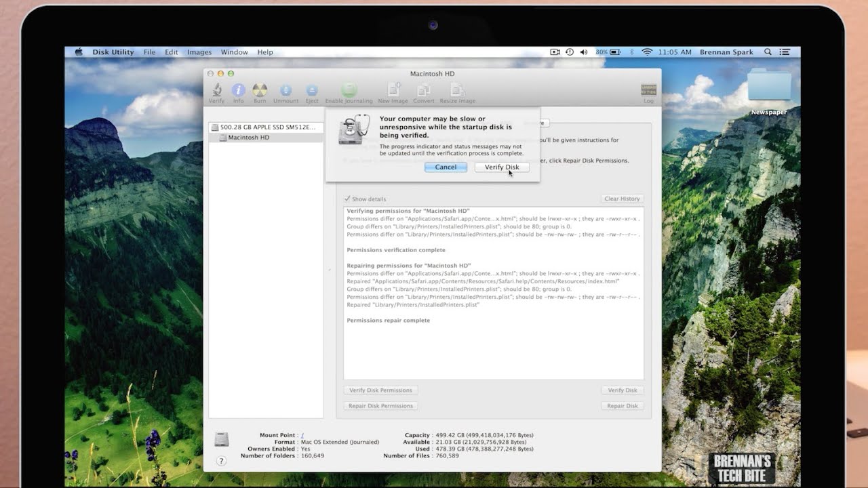Click the "Permissions repair complete" log line

(x=388, y=321)
